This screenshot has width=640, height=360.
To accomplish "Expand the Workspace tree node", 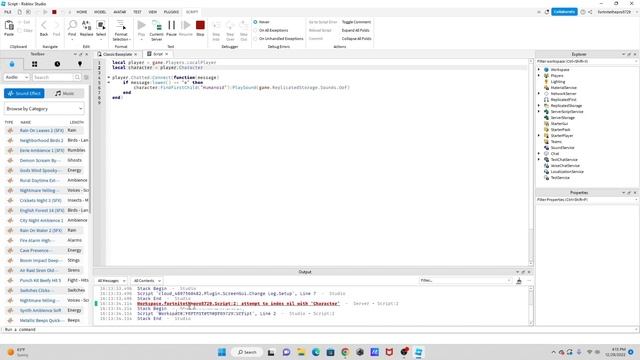I will tap(539, 70).
